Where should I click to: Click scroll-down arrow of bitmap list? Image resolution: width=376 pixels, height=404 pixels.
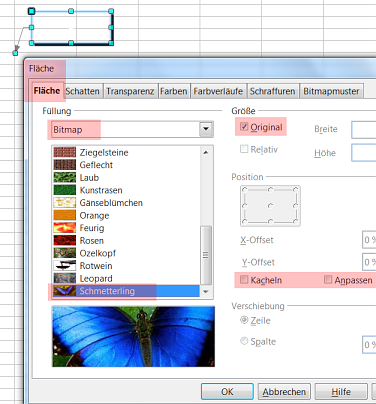point(206,291)
